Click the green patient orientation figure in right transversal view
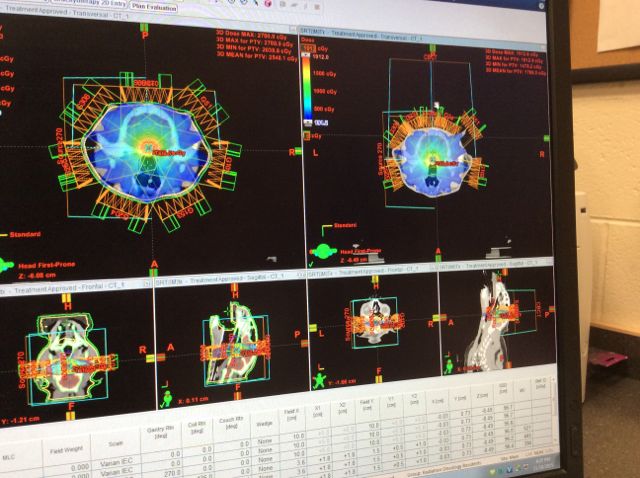This screenshot has height=478, width=640. pyautogui.click(x=325, y=252)
